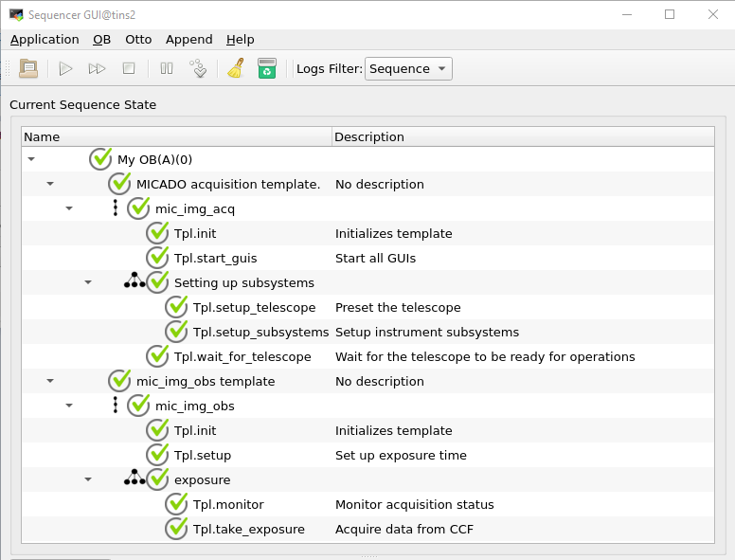Screen dimensions: 735x560
Task: Click the open file toolbar icon
Action: click(x=28, y=68)
